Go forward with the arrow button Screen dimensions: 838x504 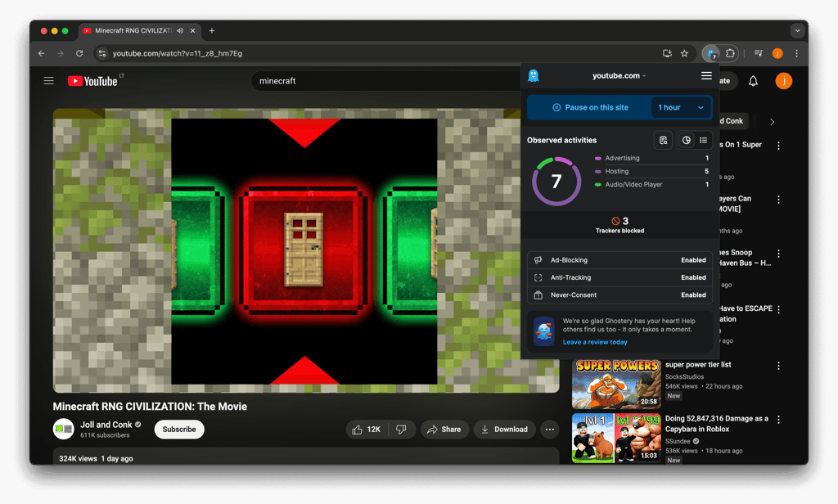(61, 53)
